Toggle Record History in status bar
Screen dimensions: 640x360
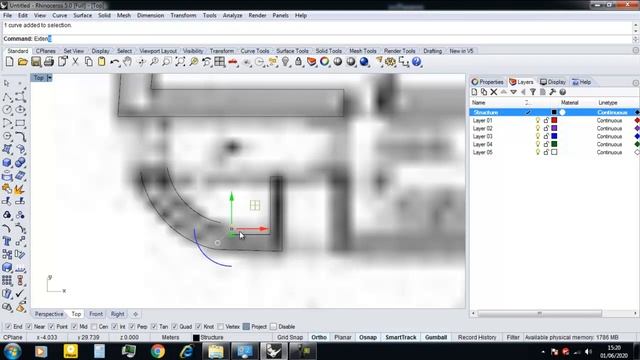coord(477,338)
